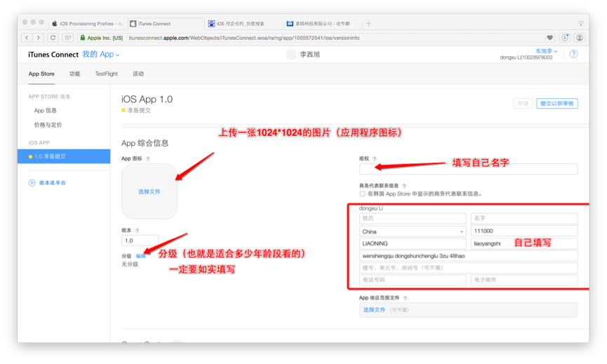Open the user profile icon in browser toolbar
607x364 pixels.
580,37
